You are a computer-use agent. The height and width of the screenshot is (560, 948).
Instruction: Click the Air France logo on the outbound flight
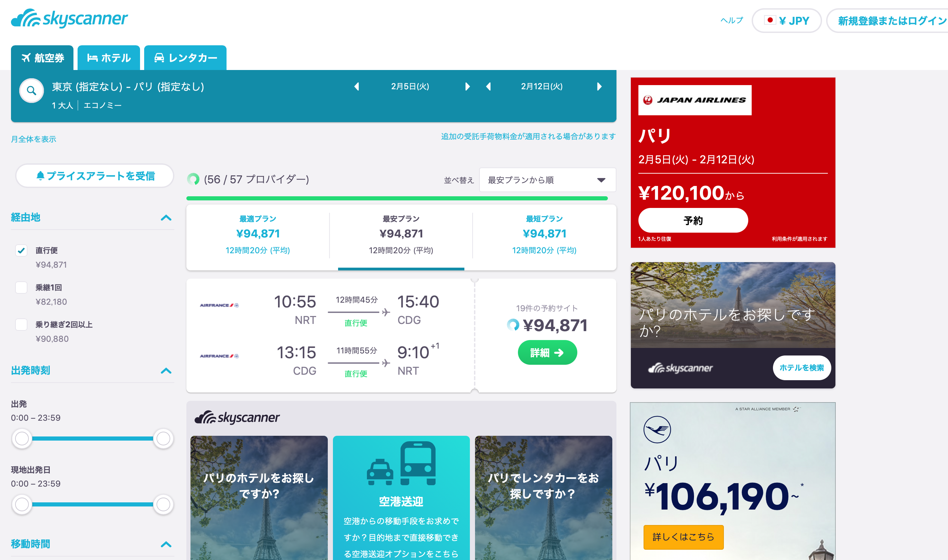coord(219,305)
